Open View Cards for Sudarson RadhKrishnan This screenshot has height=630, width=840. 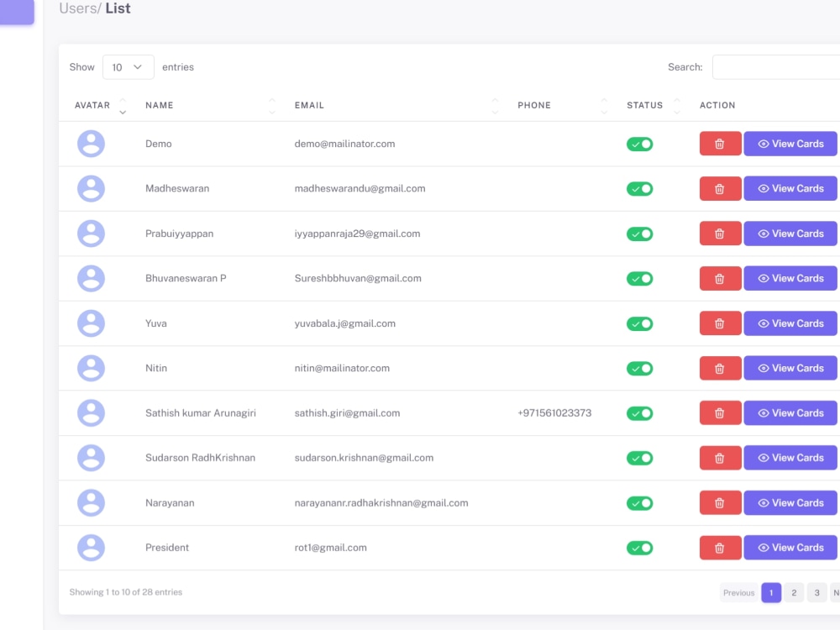tap(790, 458)
